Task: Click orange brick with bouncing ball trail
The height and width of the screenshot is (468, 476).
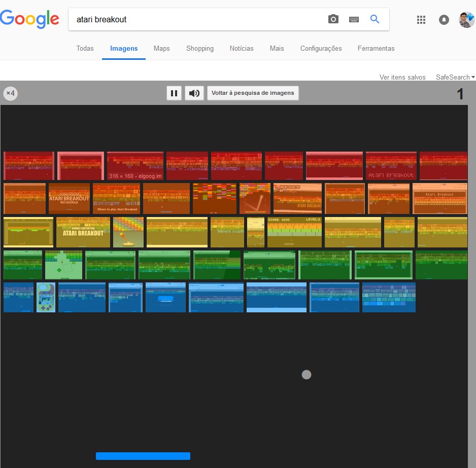Action: pos(255,198)
